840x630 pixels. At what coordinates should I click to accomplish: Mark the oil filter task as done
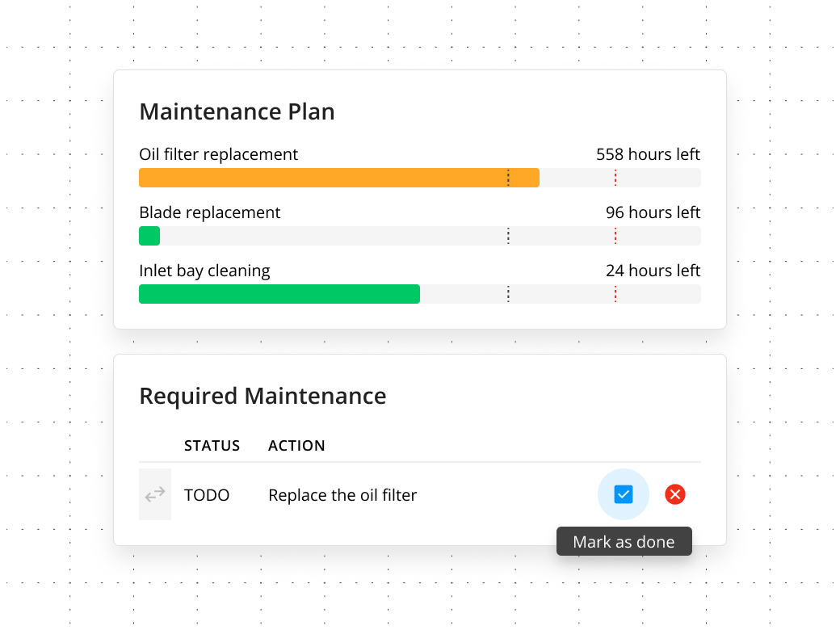pyautogui.click(x=623, y=494)
